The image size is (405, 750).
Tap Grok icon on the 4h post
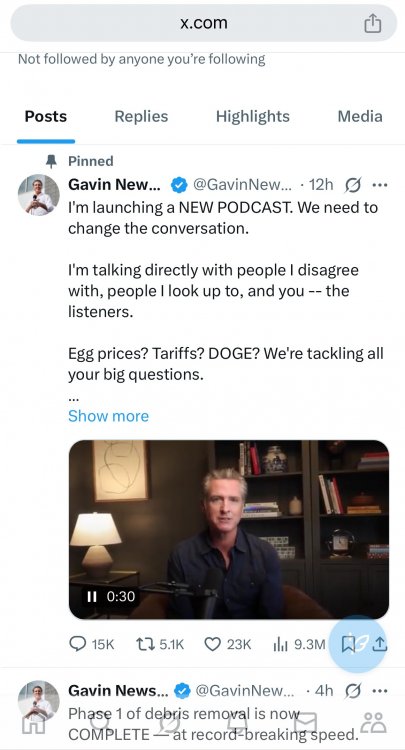352,691
